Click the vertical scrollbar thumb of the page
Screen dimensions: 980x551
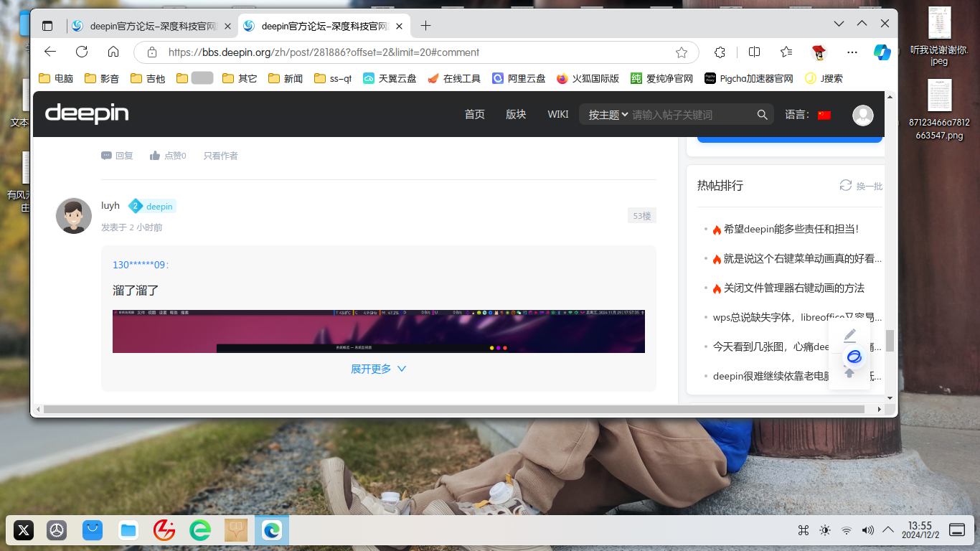click(890, 341)
